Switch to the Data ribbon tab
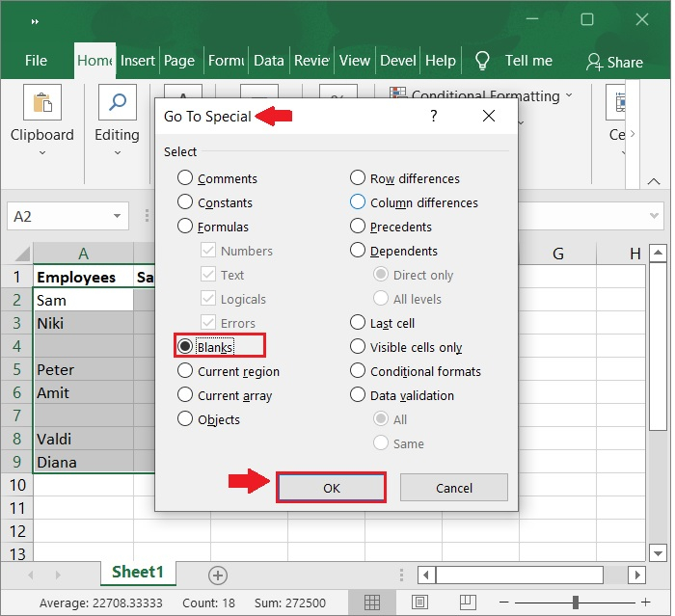 269,61
